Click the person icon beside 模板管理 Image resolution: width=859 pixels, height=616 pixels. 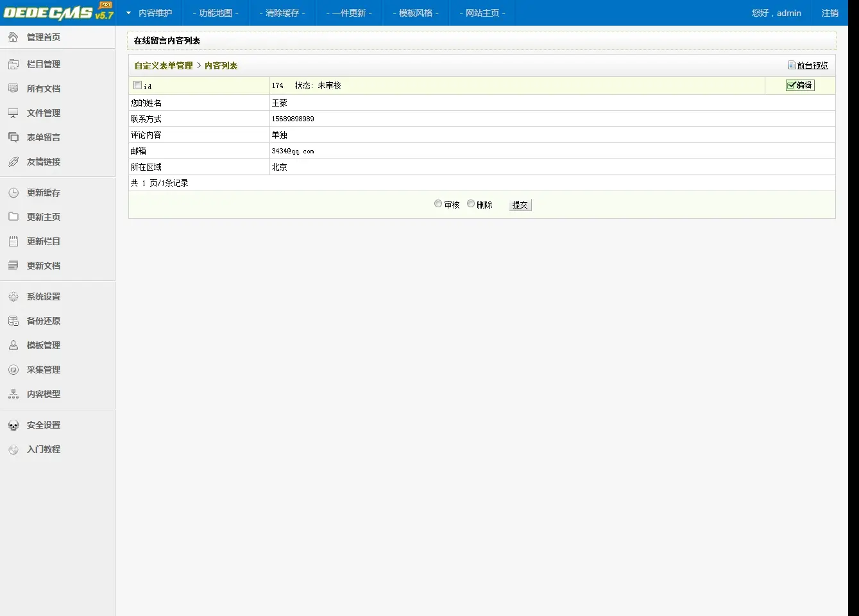point(13,345)
